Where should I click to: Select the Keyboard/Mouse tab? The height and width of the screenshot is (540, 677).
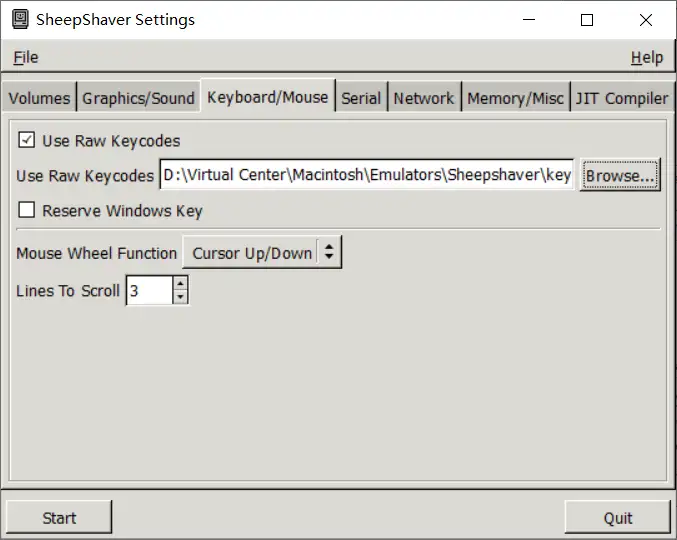(268, 97)
